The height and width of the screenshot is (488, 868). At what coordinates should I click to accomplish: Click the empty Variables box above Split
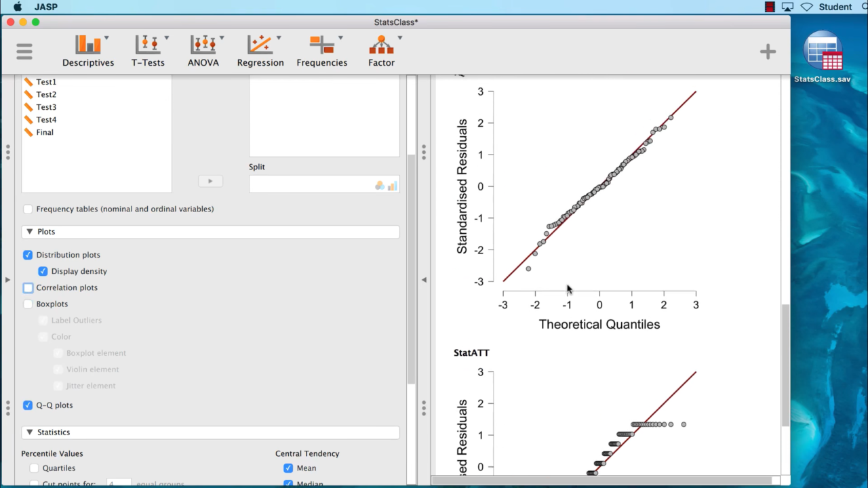324,117
